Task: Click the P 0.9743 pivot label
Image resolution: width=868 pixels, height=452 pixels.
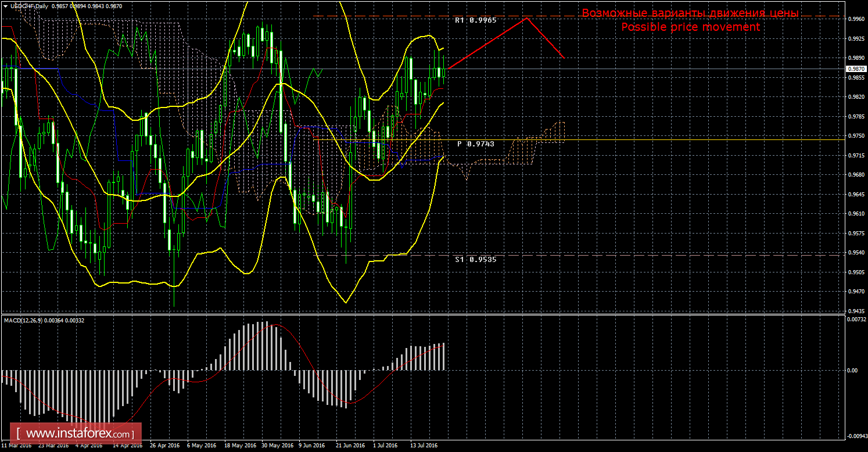Action: point(476,144)
